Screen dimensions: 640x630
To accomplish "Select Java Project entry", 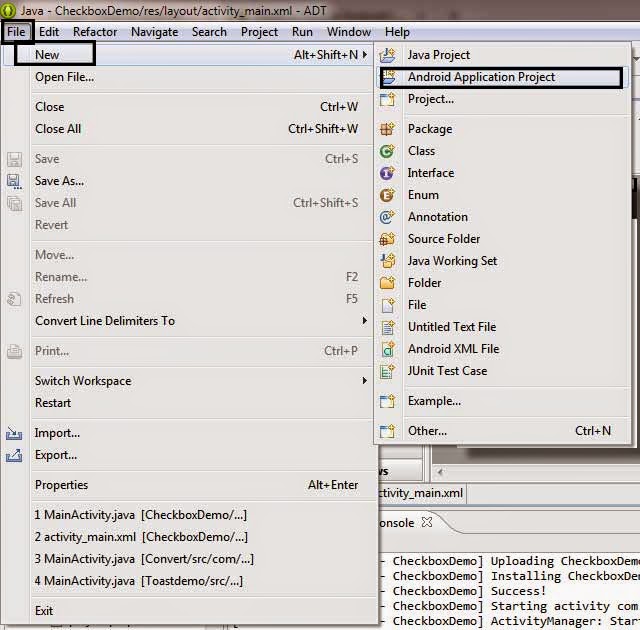I will [x=502, y=55].
